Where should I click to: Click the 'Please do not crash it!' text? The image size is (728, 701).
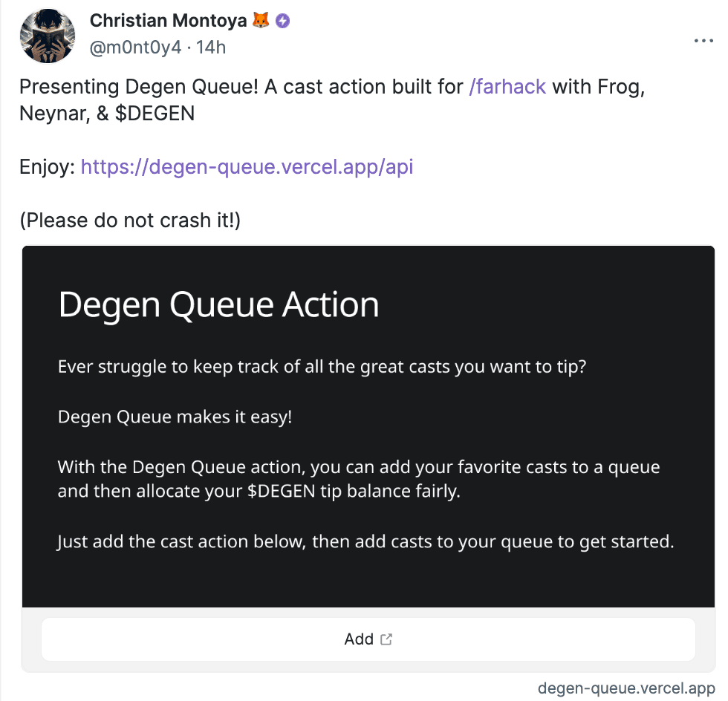point(130,220)
